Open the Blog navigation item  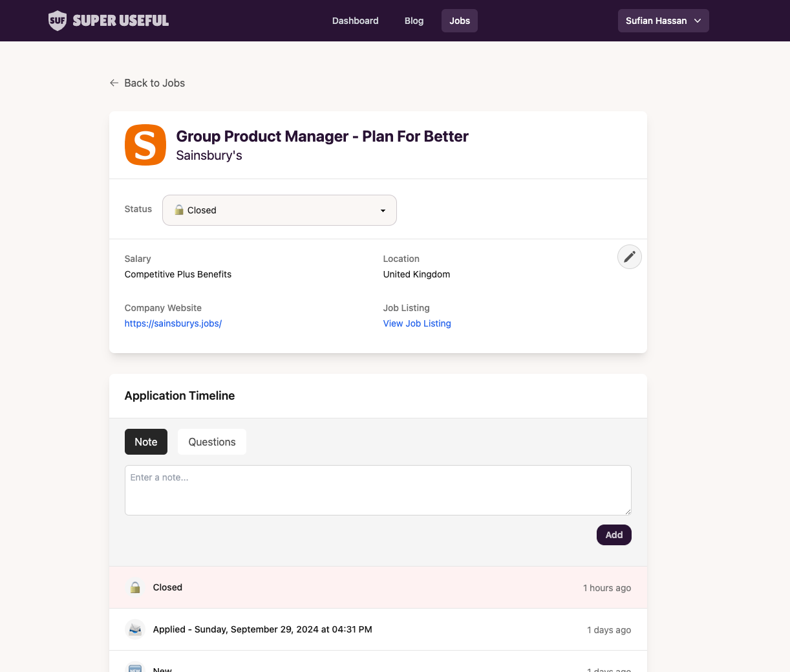pyautogui.click(x=414, y=21)
